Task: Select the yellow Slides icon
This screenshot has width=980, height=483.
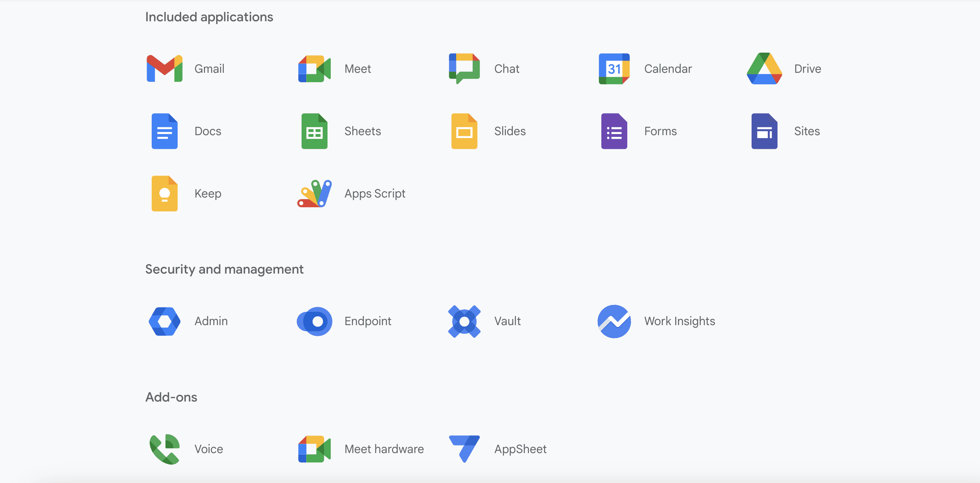Action: [464, 131]
